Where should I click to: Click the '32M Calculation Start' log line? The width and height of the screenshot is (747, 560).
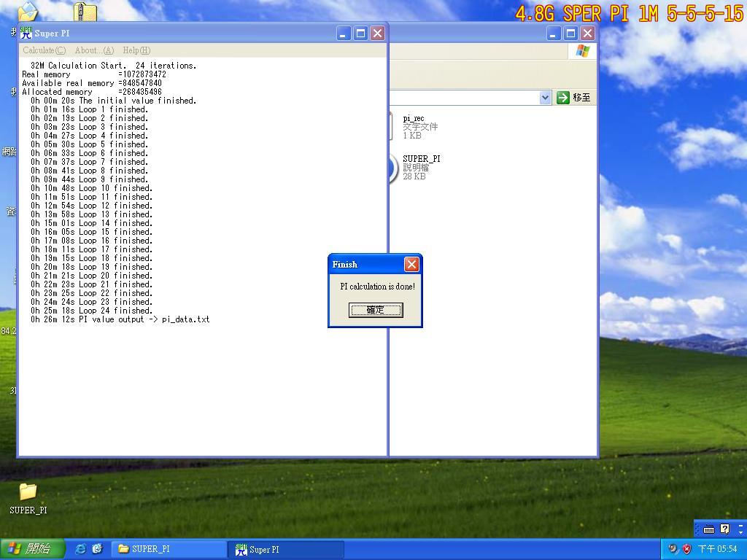coord(113,66)
